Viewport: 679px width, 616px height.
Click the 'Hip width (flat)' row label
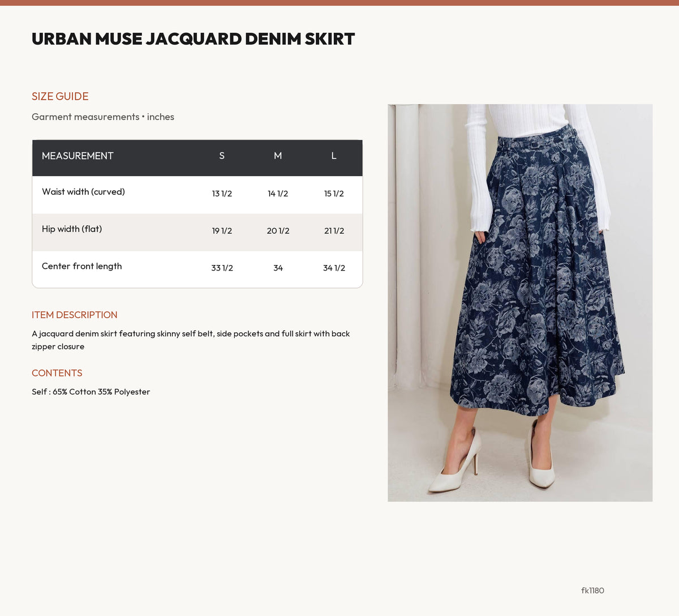(72, 229)
